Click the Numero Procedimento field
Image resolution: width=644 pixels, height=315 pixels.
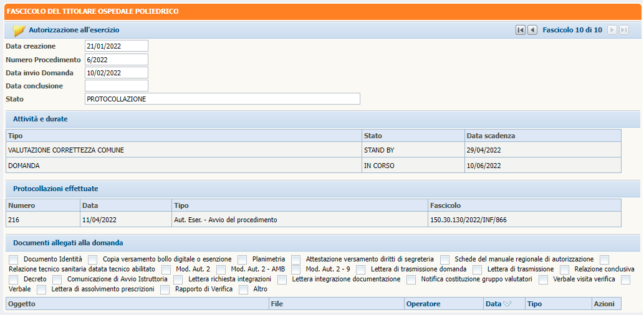point(116,60)
